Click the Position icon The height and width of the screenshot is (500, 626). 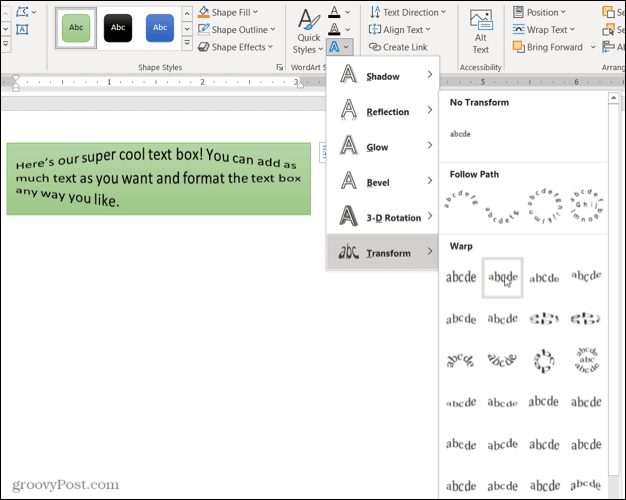click(518, 12)
